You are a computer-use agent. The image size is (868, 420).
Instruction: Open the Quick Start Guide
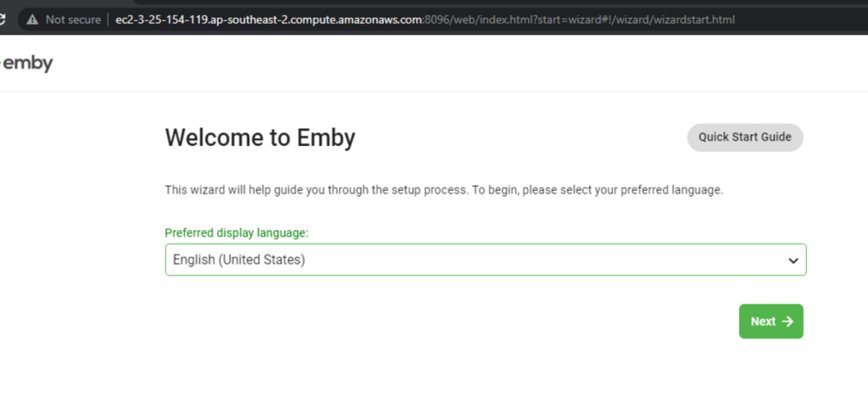744,137
